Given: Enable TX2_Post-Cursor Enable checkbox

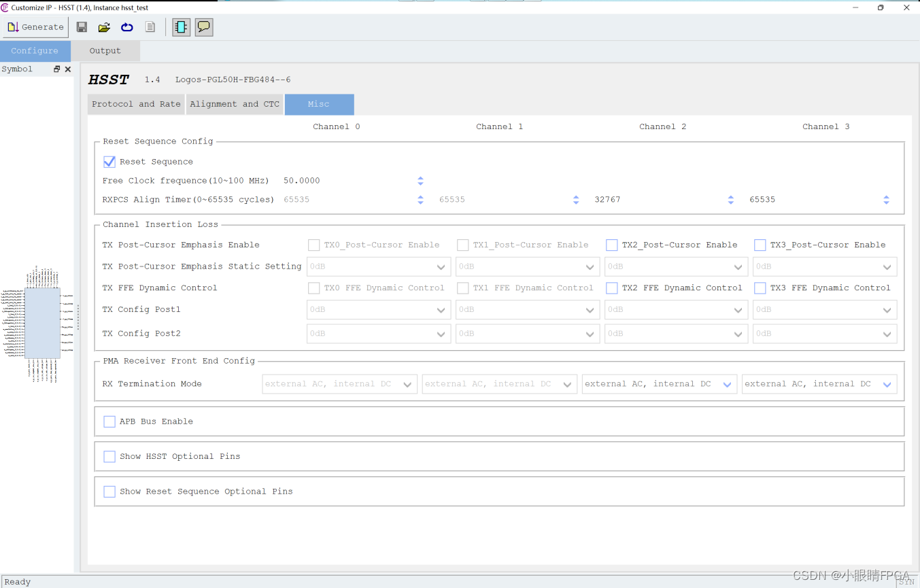Looking at the screenshot, I should pos(612,245).
